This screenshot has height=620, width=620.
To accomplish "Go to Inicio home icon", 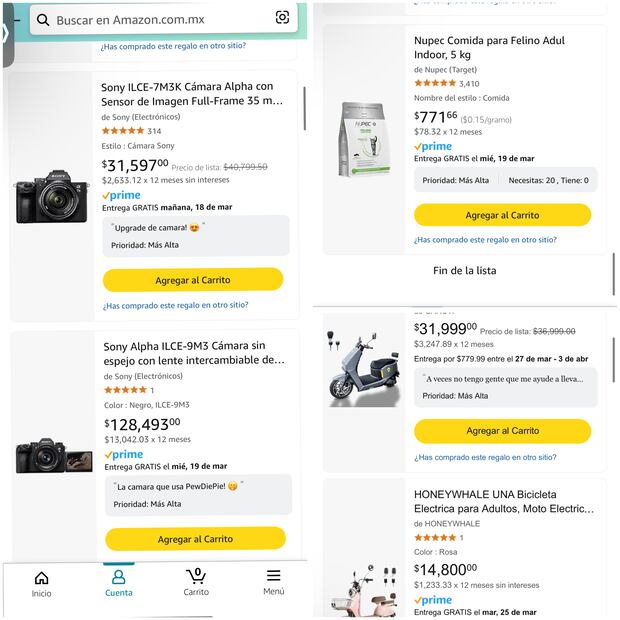I will click(41, 584).
